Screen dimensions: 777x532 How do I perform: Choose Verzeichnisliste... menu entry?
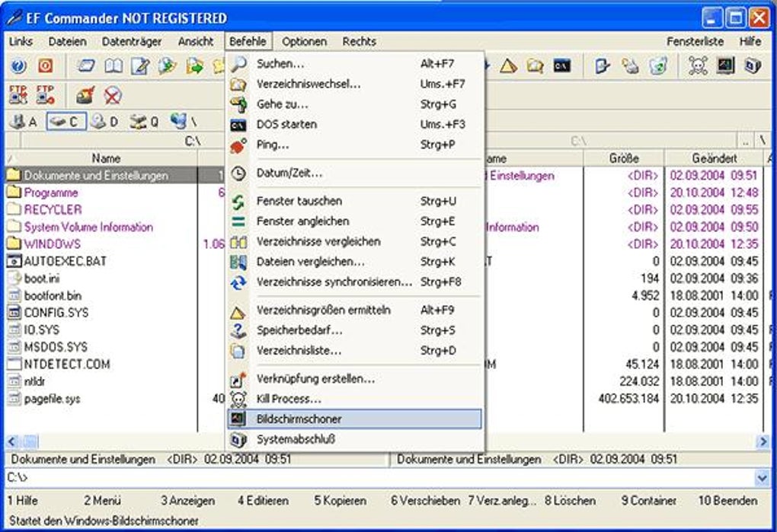click(353, 351)
